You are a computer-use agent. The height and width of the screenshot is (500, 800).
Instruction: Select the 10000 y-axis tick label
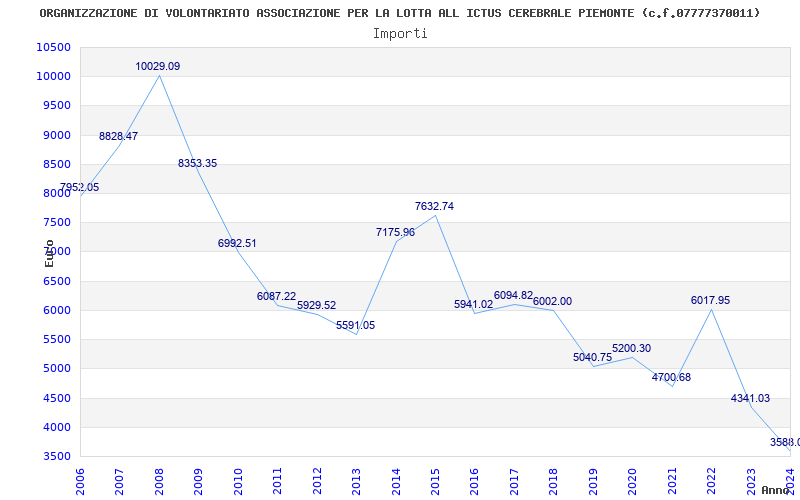[x=54, y=77]
